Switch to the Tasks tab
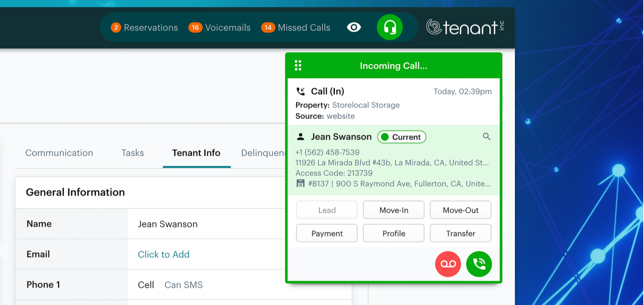Viewport: 644px width, 305px height. (133, 153)
